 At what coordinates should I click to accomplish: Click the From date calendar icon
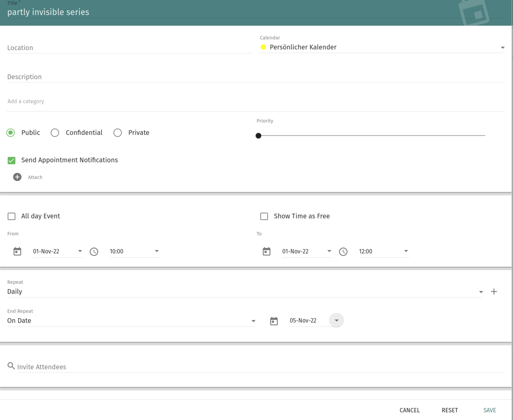[x=17, y=251]
